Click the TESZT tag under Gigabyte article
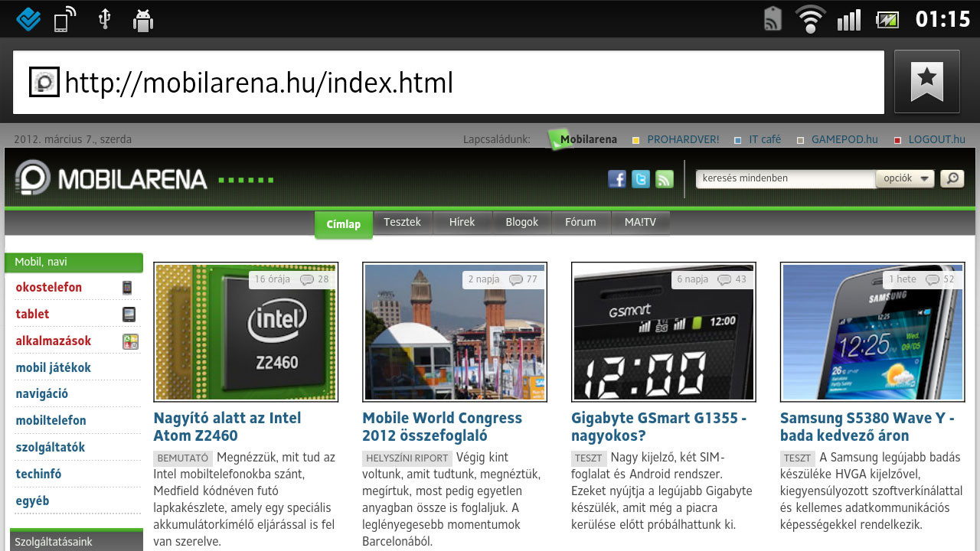 [x=589, y=458]
